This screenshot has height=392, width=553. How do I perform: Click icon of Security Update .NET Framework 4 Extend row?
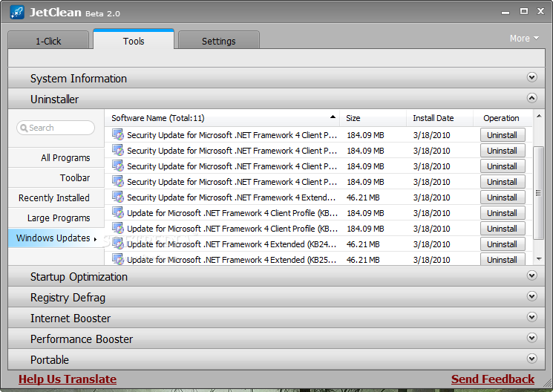pyautogui.click(x=118, y=197)
